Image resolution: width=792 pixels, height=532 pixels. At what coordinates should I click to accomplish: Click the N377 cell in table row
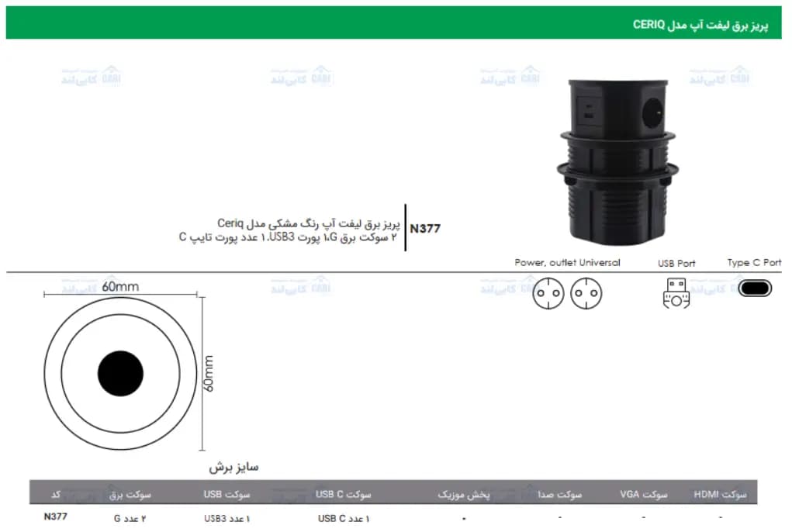click(x=56, y=516)
